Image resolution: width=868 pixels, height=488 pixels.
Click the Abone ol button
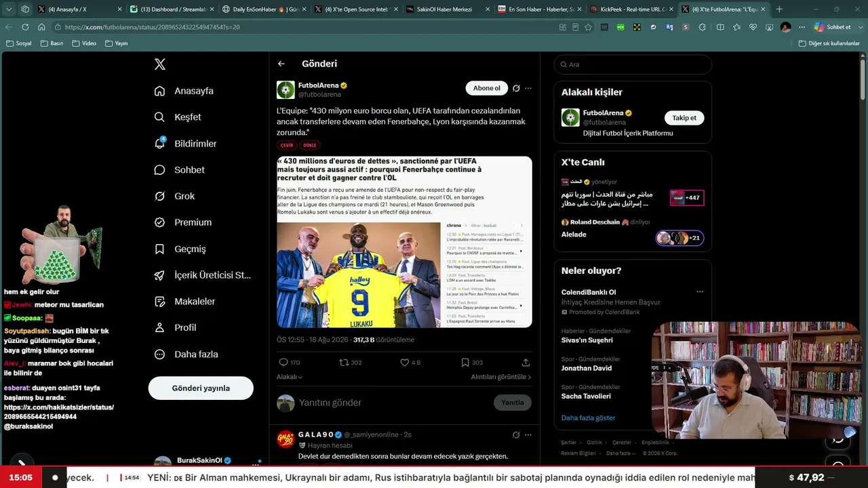tap(486, 88)
